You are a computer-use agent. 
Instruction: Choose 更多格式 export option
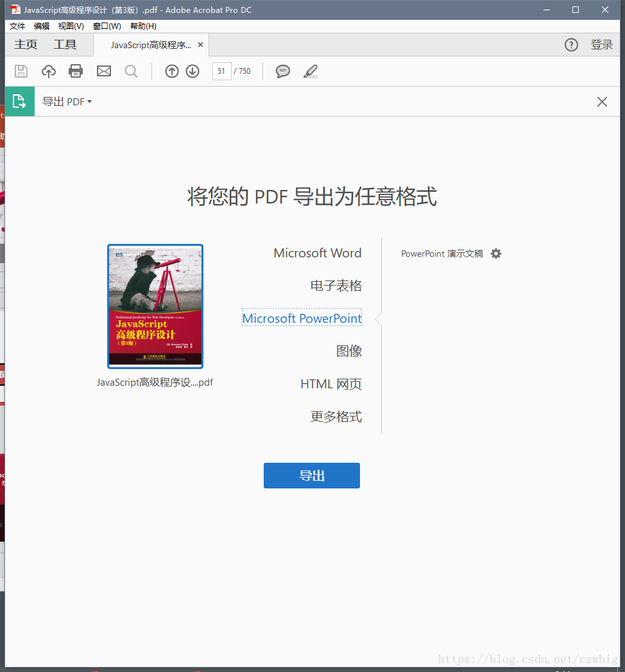(336, 417)
